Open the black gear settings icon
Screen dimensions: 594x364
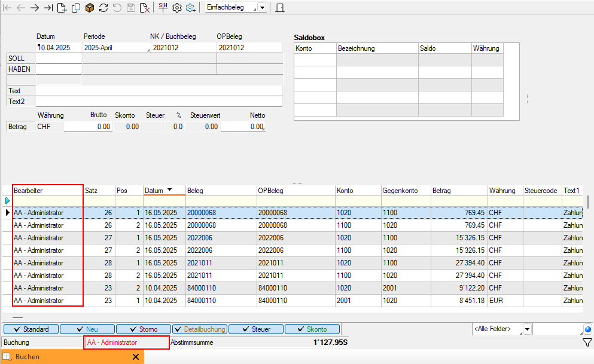click(x=177, y=8)
